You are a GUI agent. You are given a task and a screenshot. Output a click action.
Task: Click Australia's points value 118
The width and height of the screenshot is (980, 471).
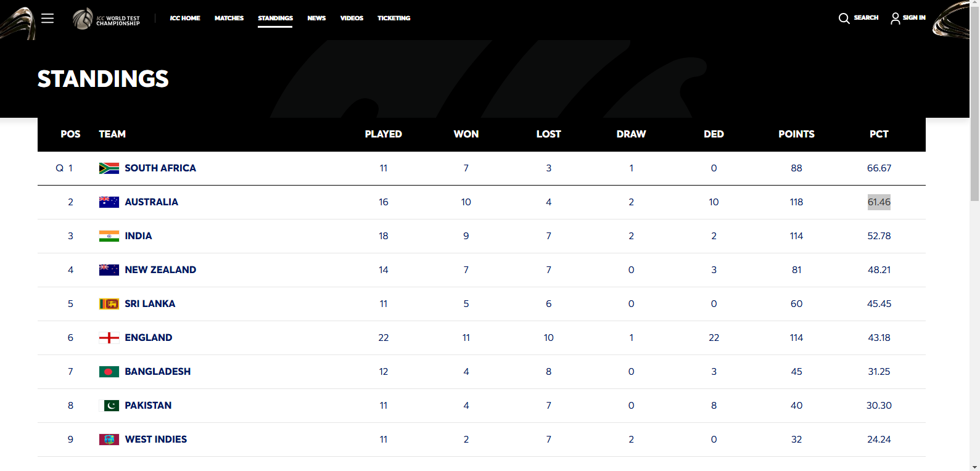click(796, 202)
